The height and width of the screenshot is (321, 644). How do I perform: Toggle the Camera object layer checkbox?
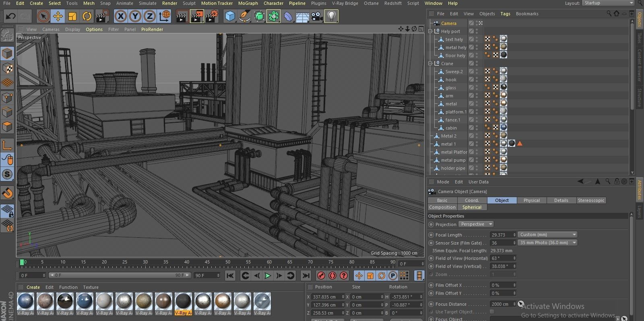[471, 23]
